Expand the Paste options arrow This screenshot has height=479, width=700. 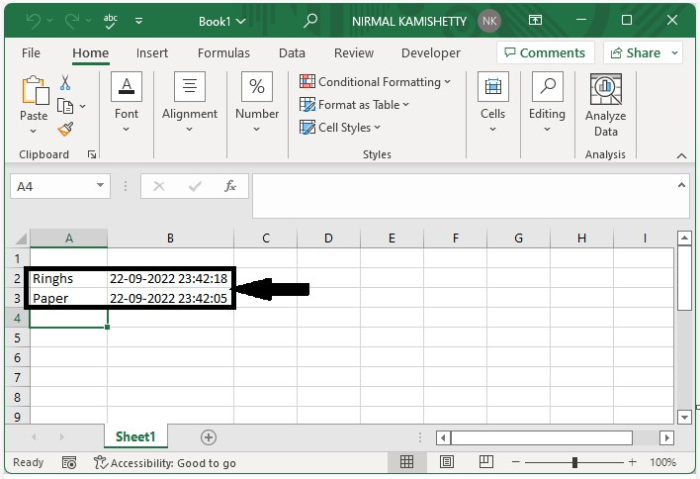coord(33,131)
